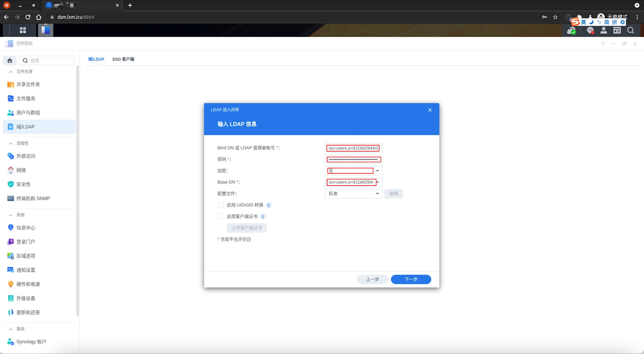Expand the Base DN dropdown arrow
Viewport: 644px width, 354px height.
pos(378,182)
